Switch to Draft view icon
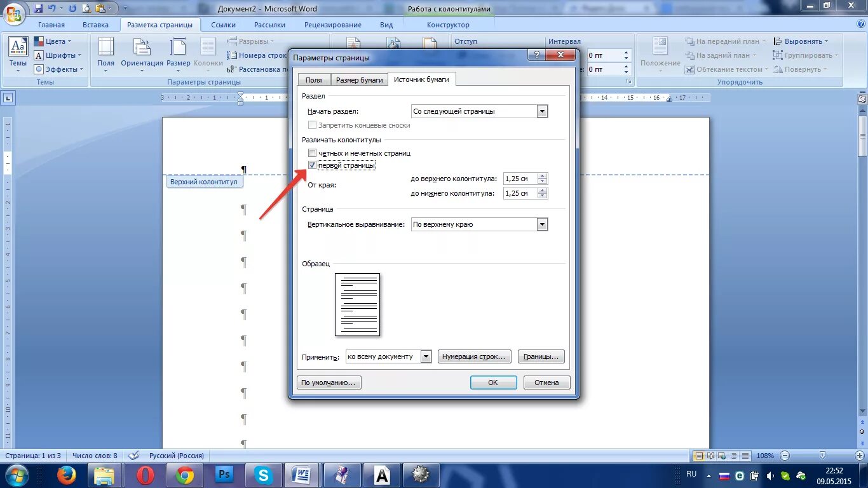 pos(745,456)
